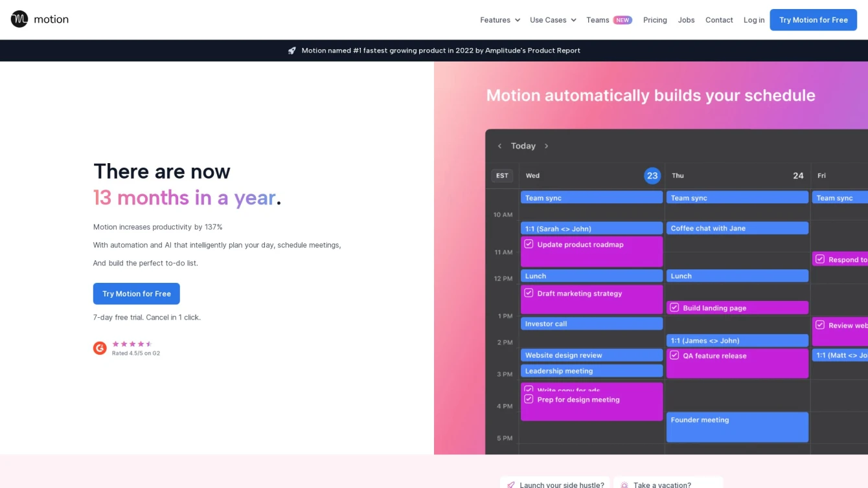Click the G2 logo badge
868x488 pixels.
[x=100, y=348]
